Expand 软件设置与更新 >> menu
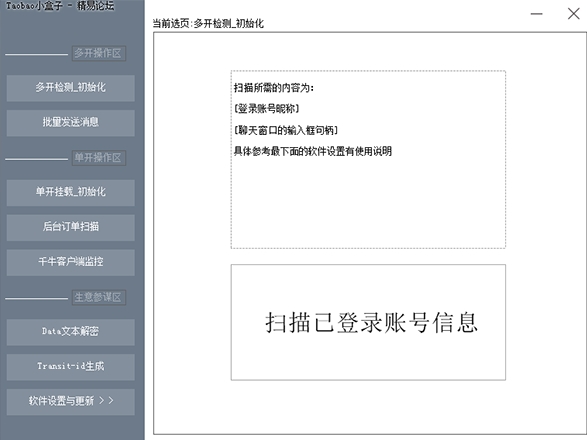 [70, 401]
